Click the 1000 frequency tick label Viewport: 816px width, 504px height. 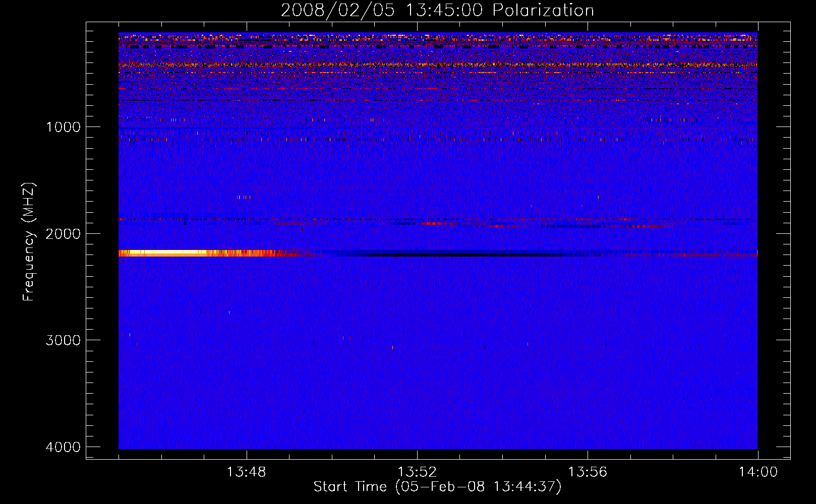point(63,127)
